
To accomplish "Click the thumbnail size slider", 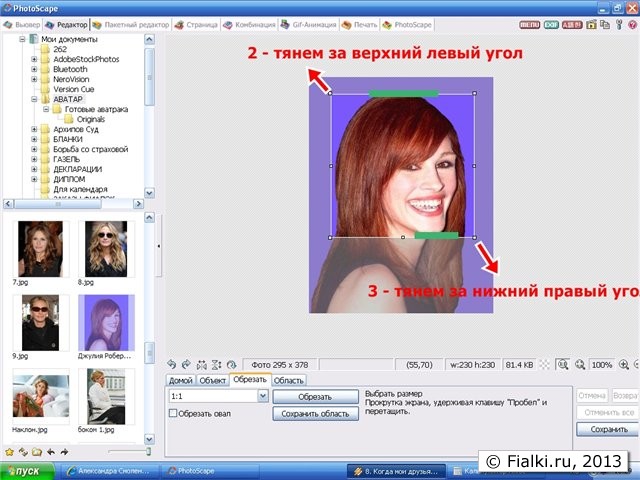I will 150,452.
